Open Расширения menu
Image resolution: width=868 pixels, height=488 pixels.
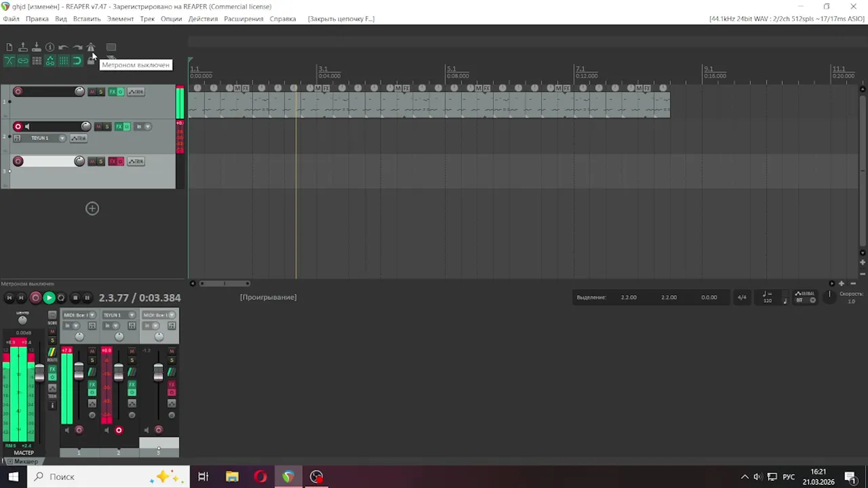243,19
